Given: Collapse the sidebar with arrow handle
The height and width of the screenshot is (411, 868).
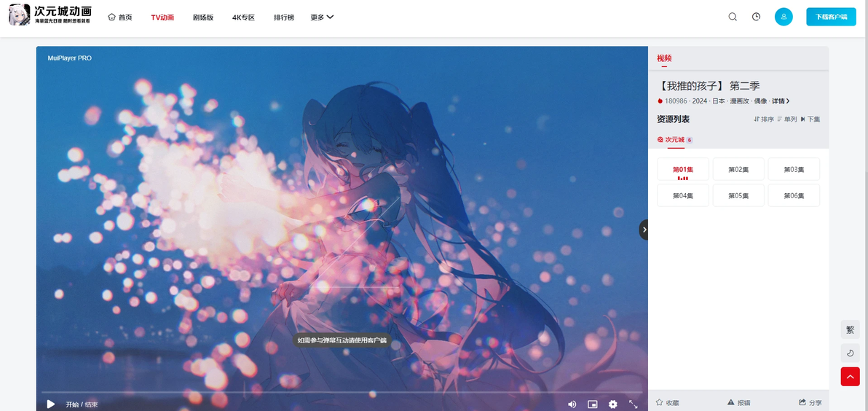Looking at the screenshot, I should coord(644,230).
